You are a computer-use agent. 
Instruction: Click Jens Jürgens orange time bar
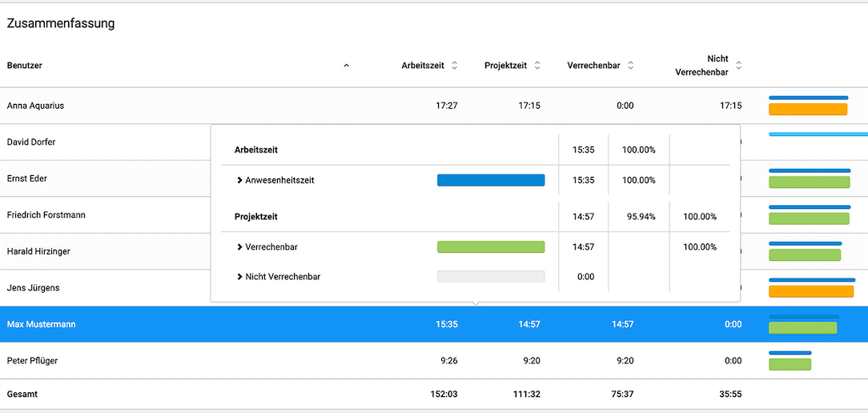pos(811,292)
